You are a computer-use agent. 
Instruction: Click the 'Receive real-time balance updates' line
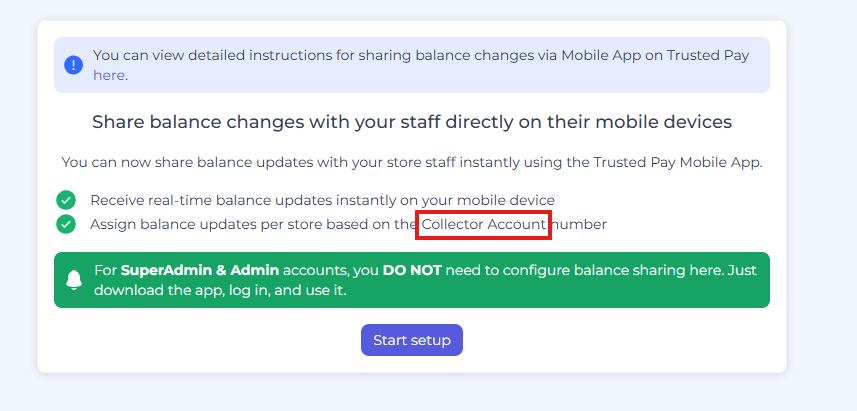click(322, 200)
